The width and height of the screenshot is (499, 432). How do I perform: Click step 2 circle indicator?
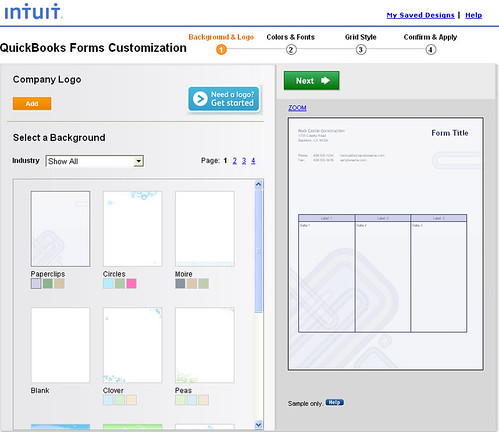pyautogui.click(x=291, y=50)
